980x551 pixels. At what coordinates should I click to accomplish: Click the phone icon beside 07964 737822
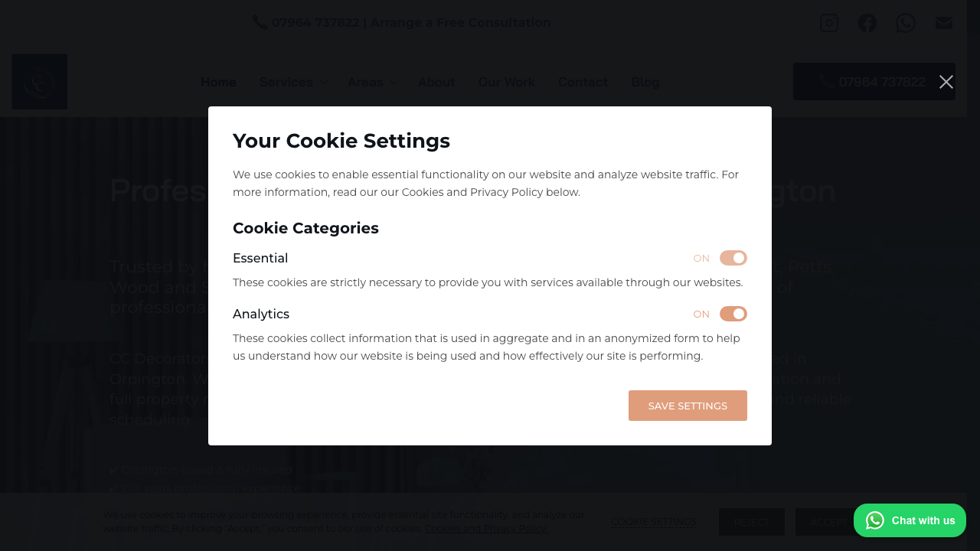(260, 22)
